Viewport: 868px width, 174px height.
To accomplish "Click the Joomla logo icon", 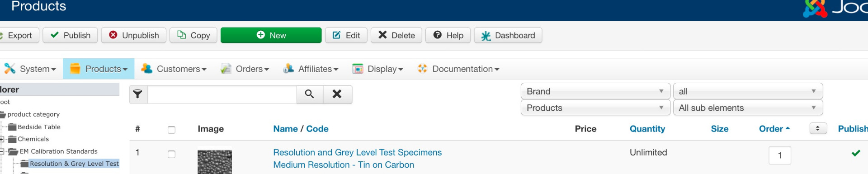I will 815,8.
